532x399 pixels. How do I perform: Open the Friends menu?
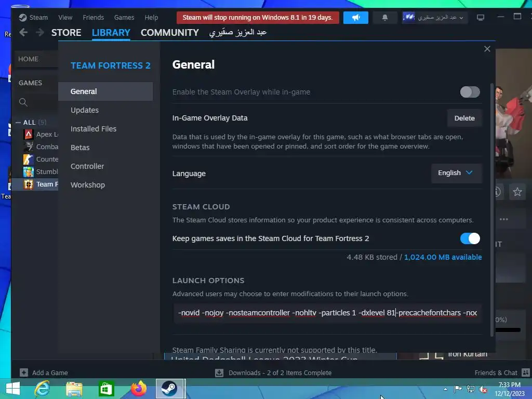coord(94,17)
